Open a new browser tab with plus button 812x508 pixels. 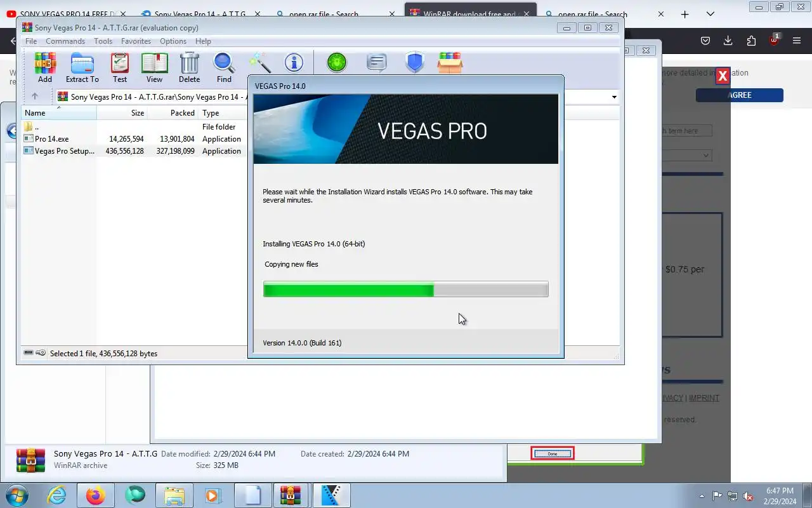684,14
